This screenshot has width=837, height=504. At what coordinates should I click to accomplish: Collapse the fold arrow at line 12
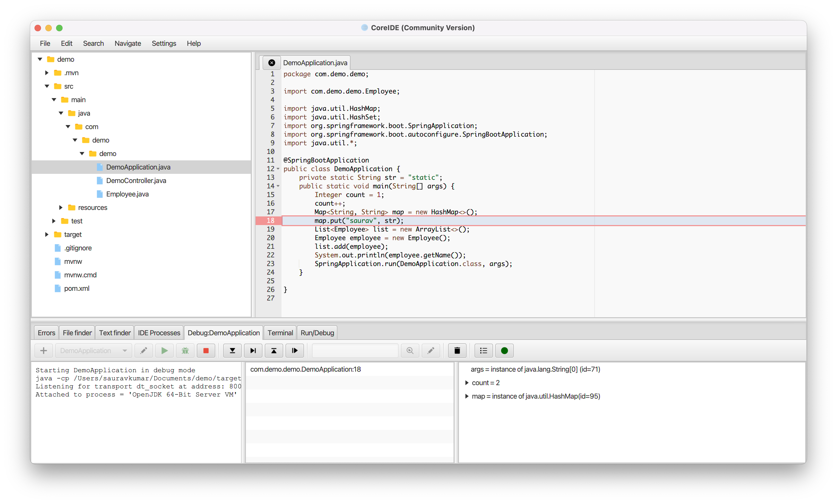point(278,169)
